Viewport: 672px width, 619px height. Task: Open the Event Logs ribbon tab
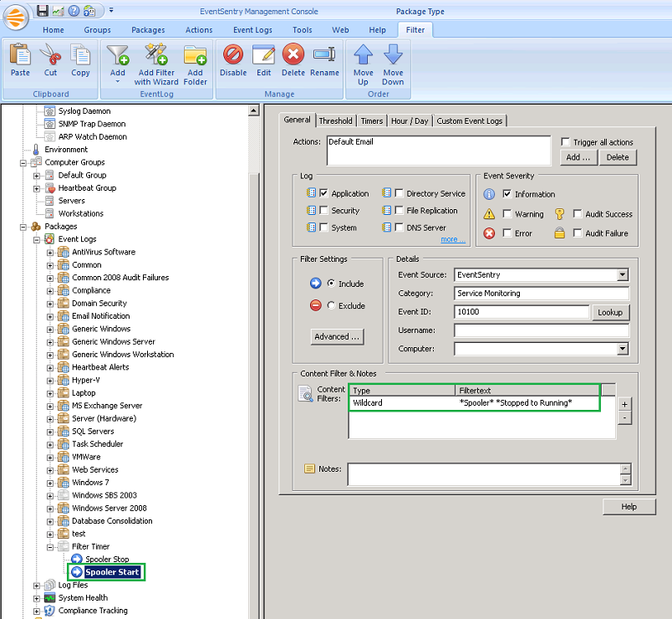pos(252,30)
